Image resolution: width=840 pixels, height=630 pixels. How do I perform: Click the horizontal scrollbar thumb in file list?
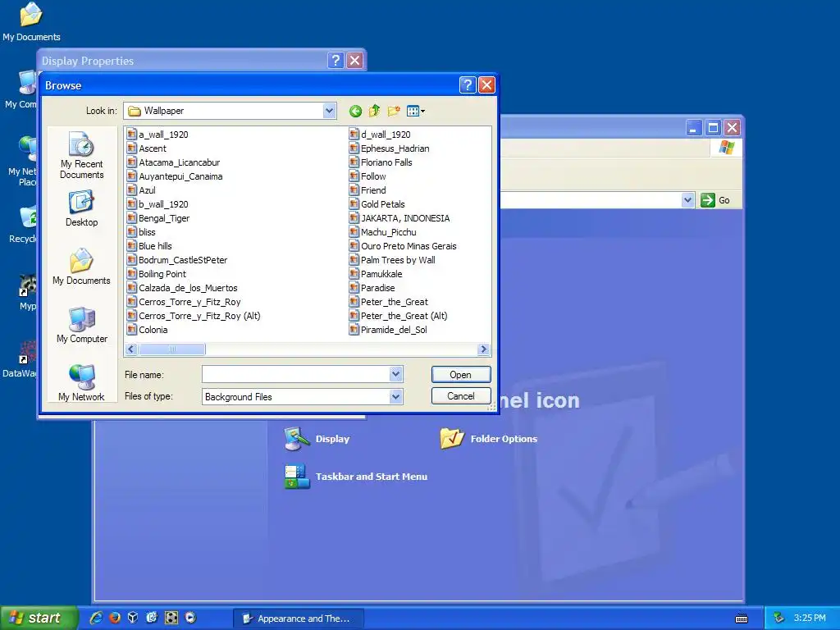click(x=172, y=349)
